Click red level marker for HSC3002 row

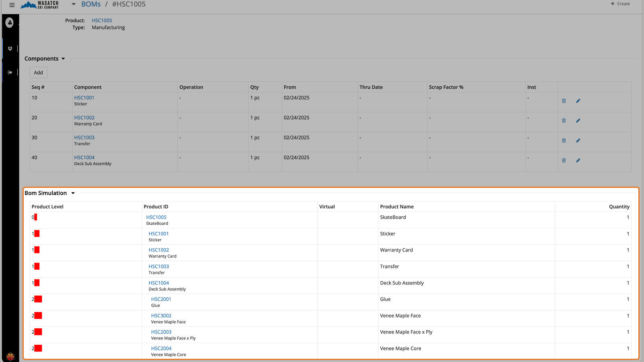pyautogui.click(x=38, y=315)
